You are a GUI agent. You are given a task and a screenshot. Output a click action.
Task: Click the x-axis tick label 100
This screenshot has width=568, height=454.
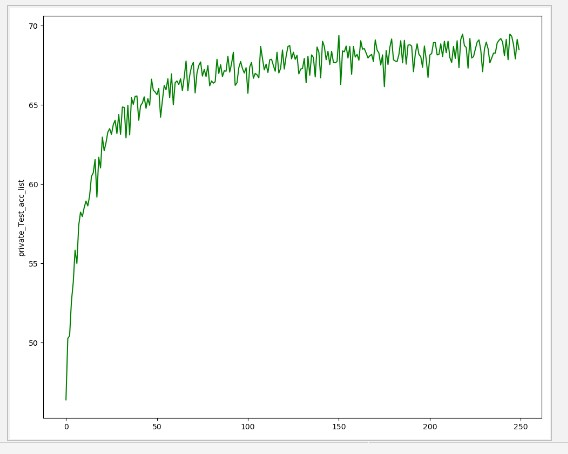pos(248,427)
